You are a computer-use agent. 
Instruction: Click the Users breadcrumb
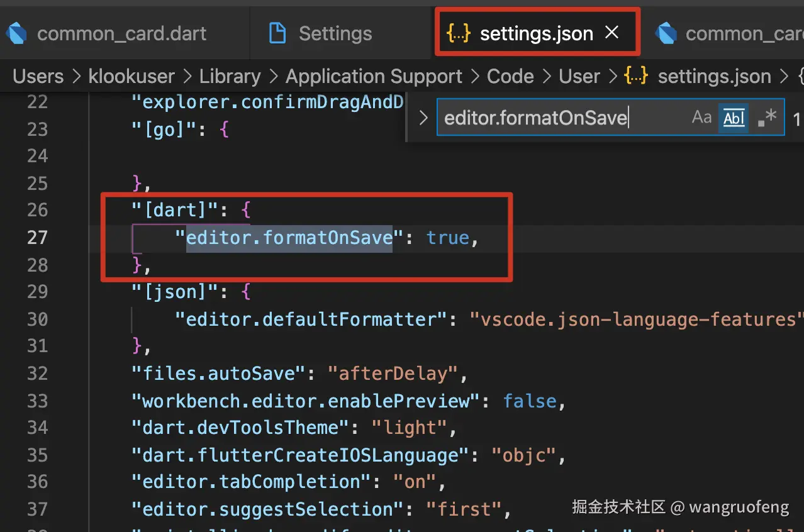pyautogui.click(x=38, y=77)
